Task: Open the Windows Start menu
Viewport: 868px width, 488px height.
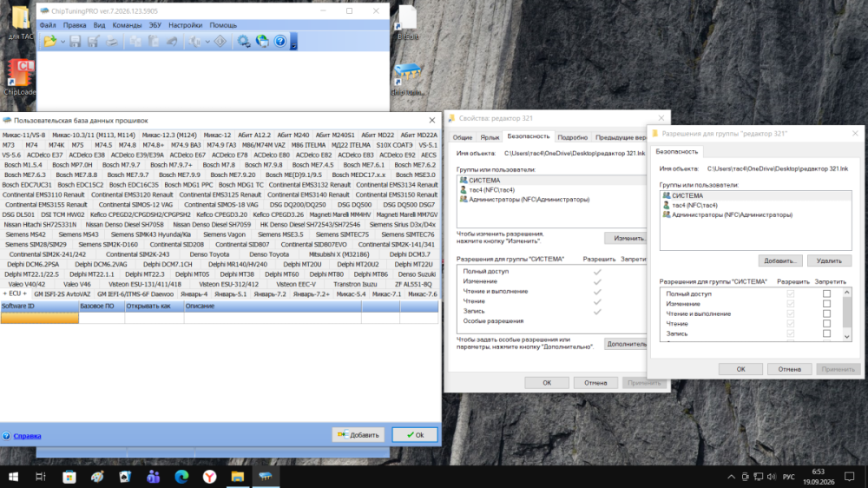Action: tap(13, 477)
